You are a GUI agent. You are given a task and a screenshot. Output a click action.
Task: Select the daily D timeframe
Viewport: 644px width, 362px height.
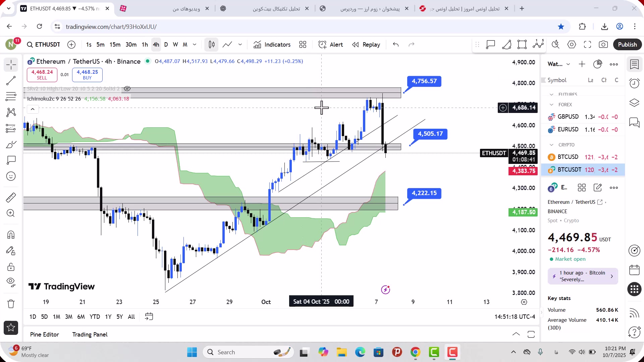[166, 45]
